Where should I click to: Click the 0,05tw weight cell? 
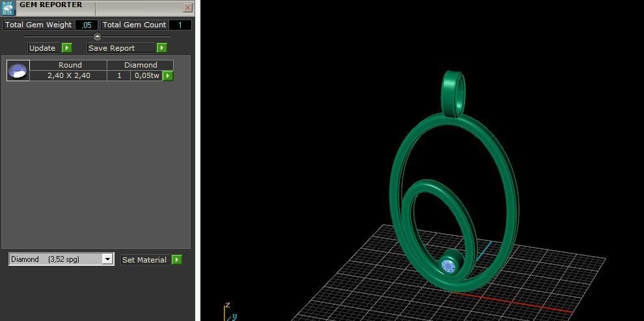(x=146, y=75)
